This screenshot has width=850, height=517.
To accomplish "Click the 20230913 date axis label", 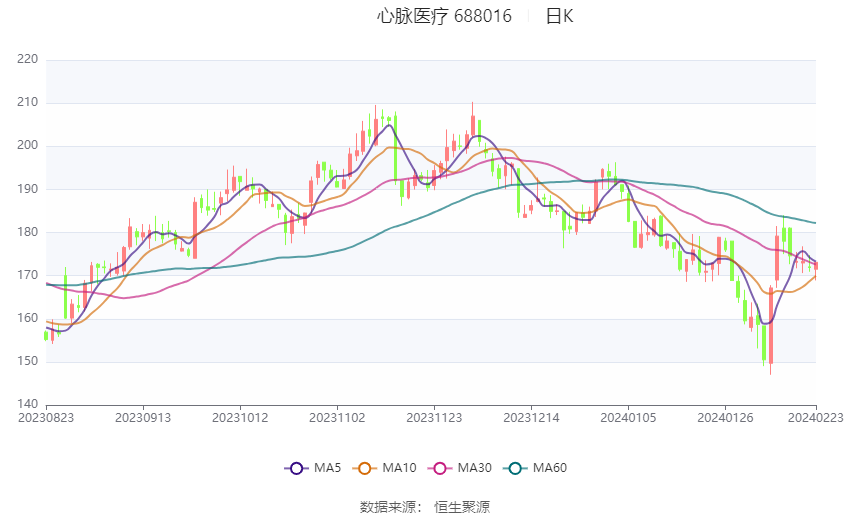I will (x=143, y=418).
